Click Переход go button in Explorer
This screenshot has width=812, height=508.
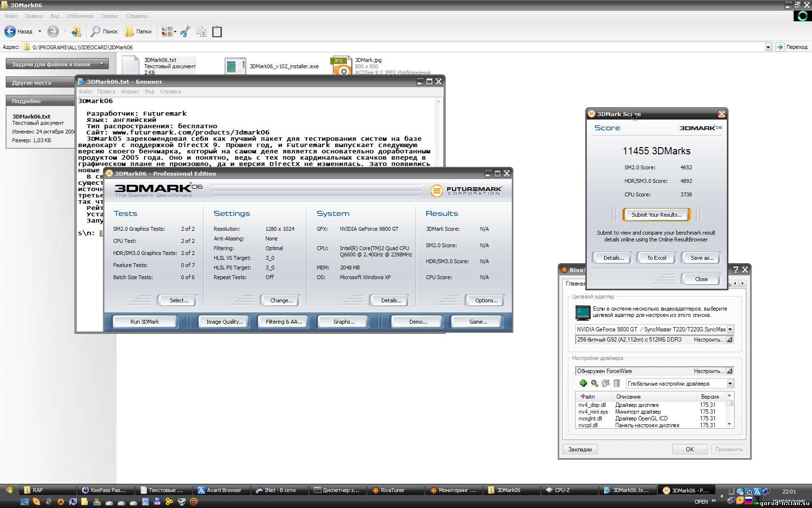tap(792, 47)
